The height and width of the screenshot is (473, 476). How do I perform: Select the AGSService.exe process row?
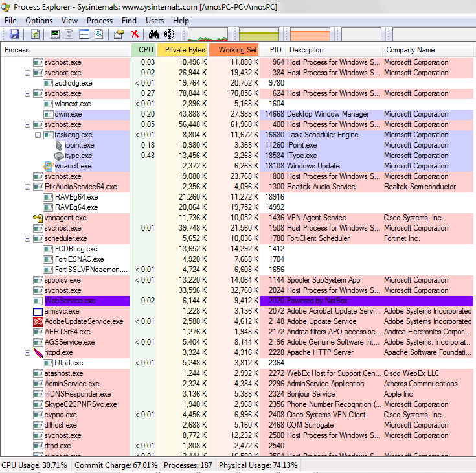click(x=237, y=342)
